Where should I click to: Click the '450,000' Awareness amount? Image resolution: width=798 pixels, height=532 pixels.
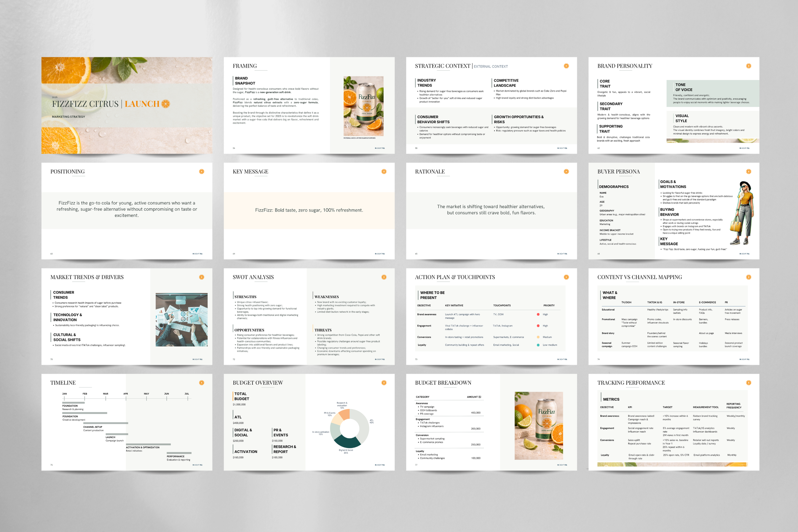(x=476, y=413)
